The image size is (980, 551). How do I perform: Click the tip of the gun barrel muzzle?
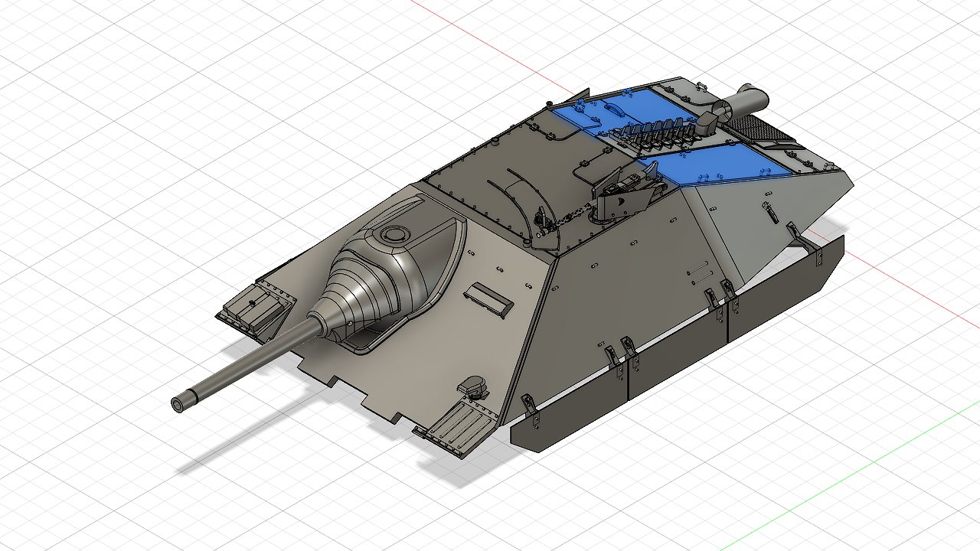(181, 404)
